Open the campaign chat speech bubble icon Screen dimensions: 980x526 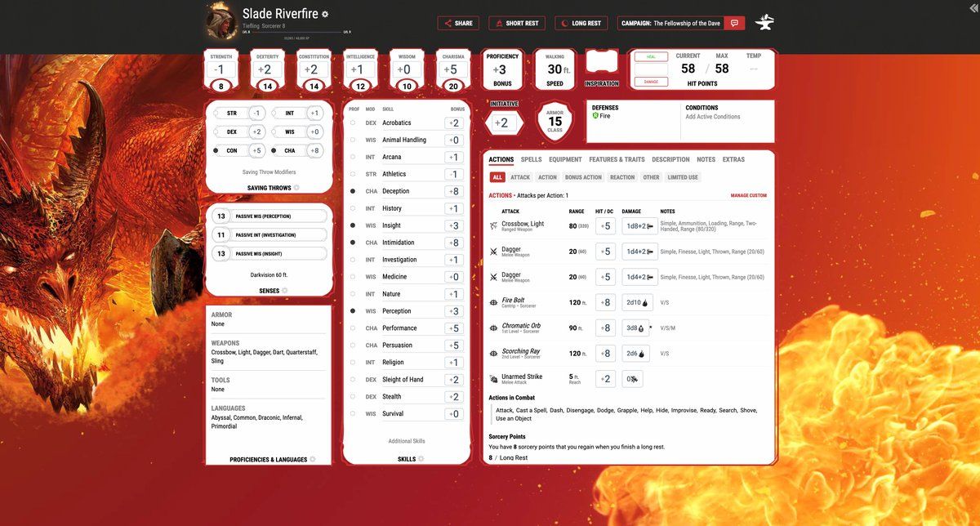(x=735, y=23)
